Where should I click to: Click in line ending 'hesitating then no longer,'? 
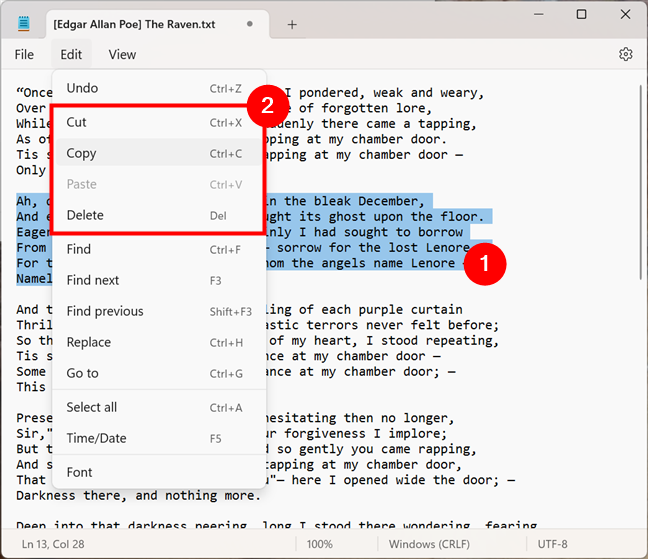click(x=360, y=418)
